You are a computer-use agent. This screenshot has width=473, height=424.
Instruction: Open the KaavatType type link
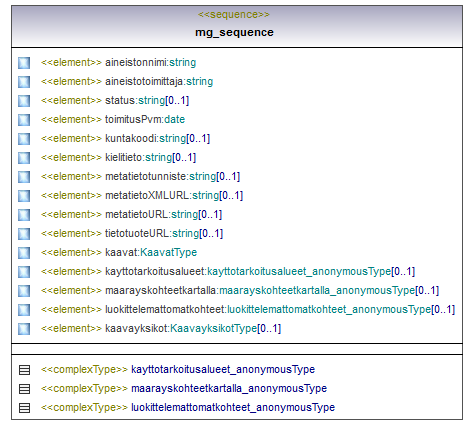coord(169,252)
